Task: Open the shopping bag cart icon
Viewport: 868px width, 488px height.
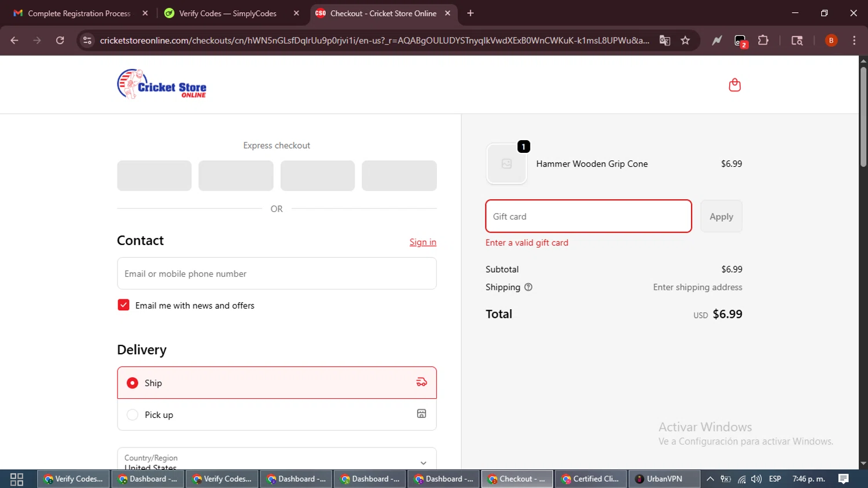Action: click(x=734, y=85)
